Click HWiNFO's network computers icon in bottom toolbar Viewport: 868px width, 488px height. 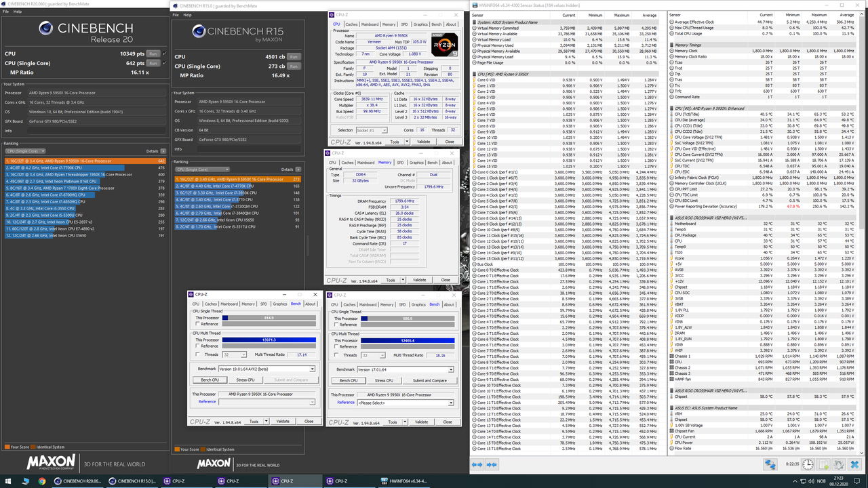click(770, 464)
